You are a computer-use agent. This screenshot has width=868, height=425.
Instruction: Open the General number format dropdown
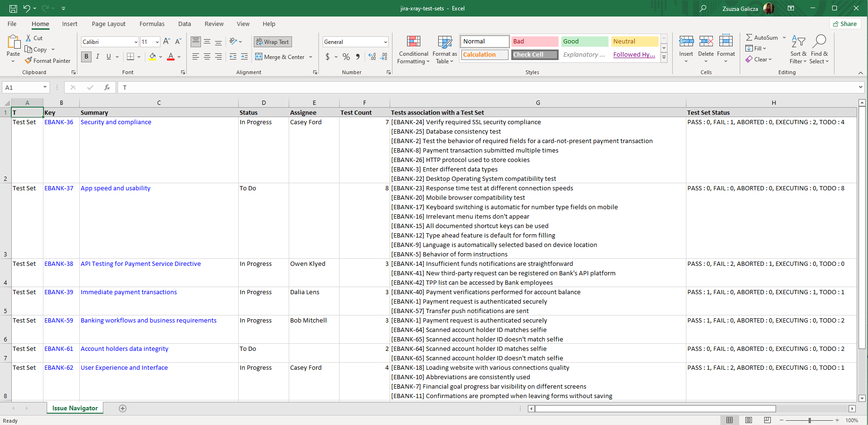tap(385, 42)
